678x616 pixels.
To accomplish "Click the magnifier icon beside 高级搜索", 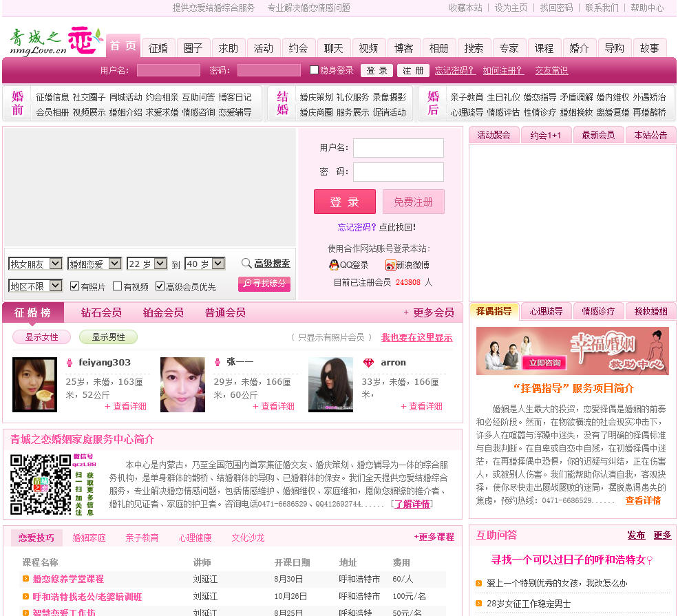I will (x=246, y=263).
